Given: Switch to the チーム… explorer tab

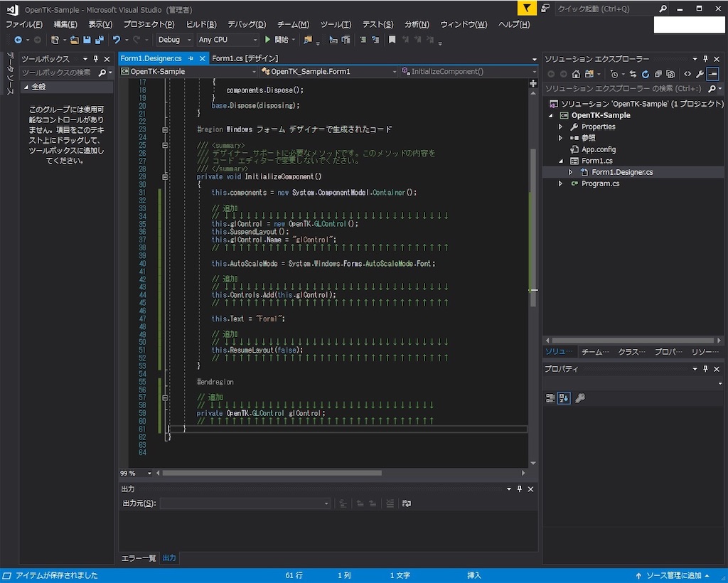Looking at the screenshot, I should coord(595,353).
